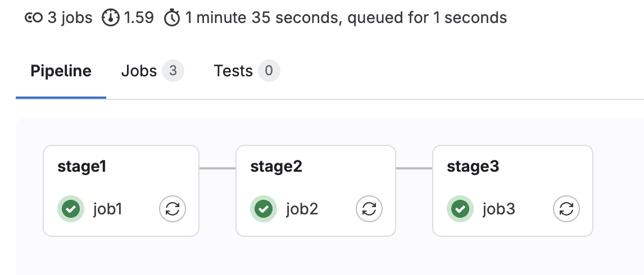The height and width of the screenshot is (275, 644).
Task: Open the job1 job link
Action: point(107,209)
